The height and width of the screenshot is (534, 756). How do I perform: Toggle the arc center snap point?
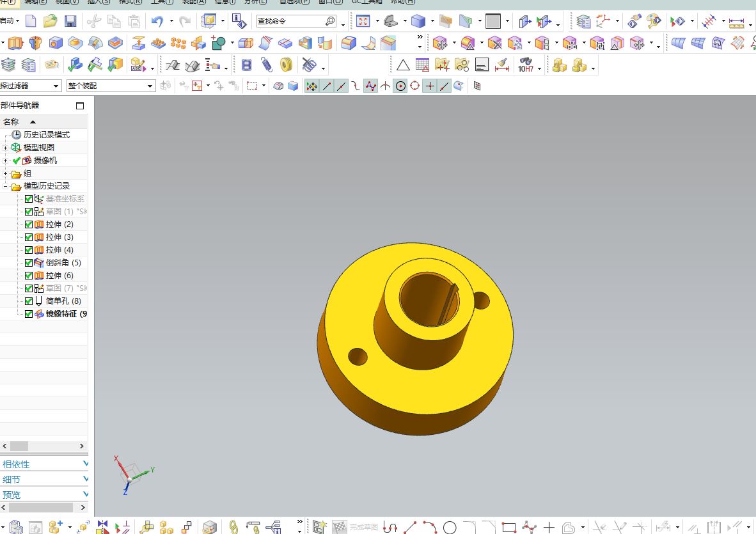(400, 86)
